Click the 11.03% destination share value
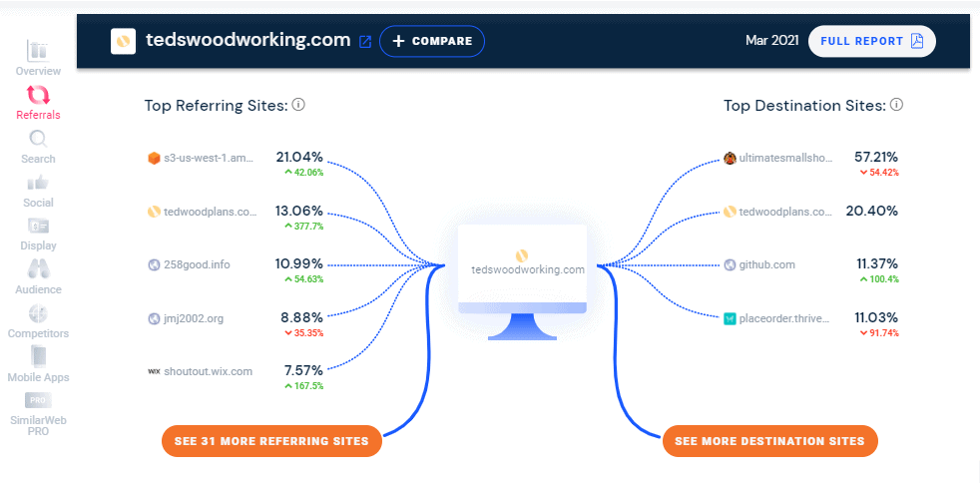 coord(876,317)
